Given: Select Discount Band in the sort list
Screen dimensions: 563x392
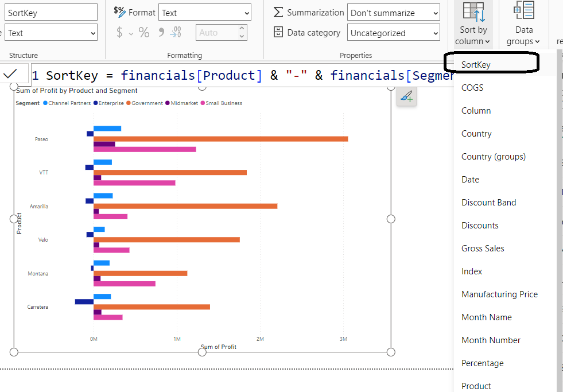Looking at the screenshot, I should tap(504, 203).
